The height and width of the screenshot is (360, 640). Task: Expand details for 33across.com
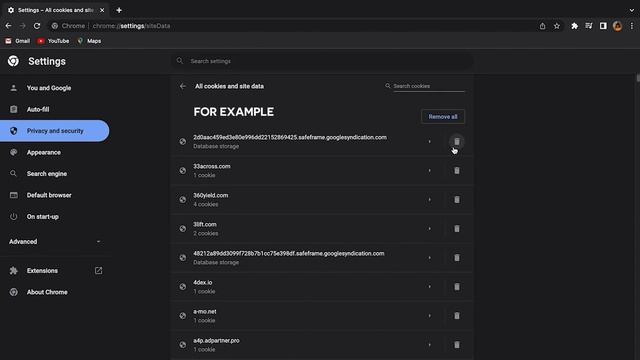[429, 171]
